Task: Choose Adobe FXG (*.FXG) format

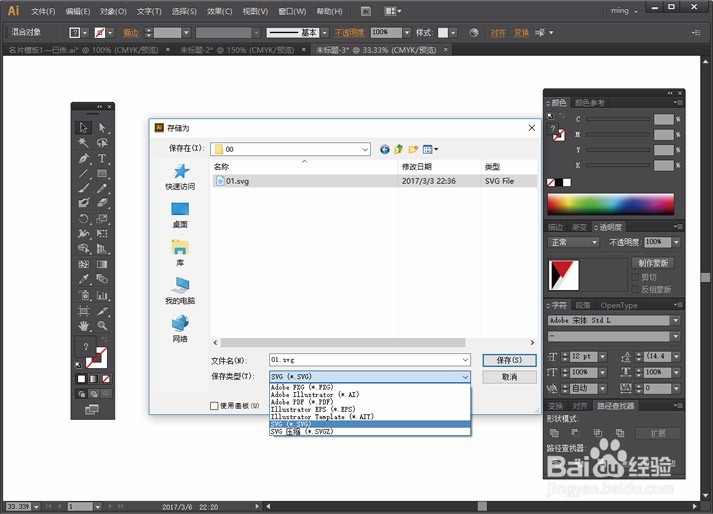Action: pos(302,388)
